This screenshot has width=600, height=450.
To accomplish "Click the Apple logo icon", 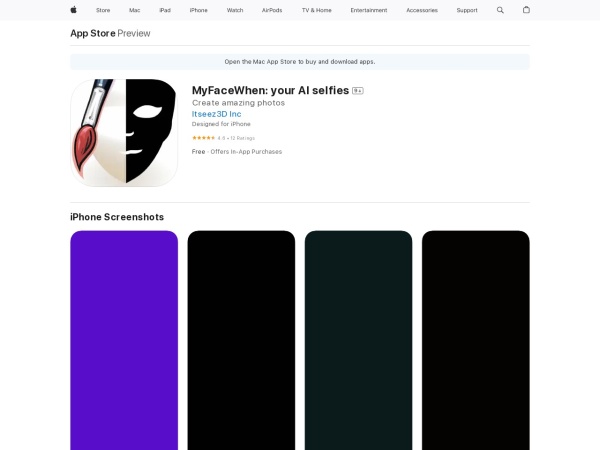I will click(x=73, y=10).
